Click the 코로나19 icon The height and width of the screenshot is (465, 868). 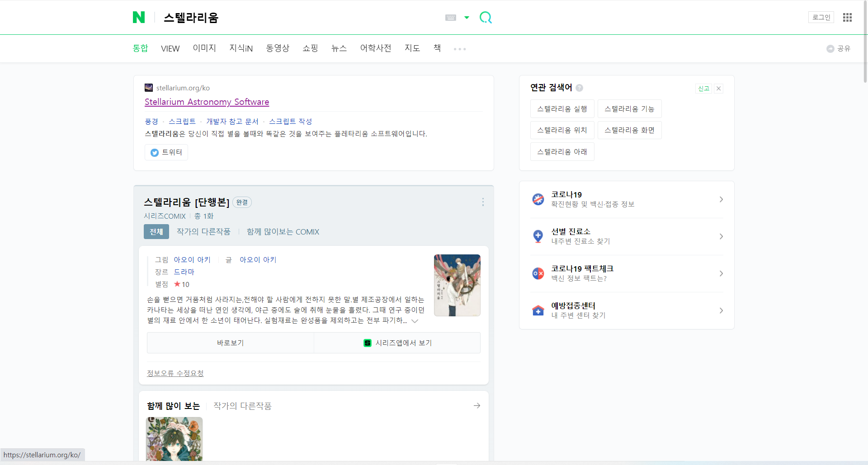coord(538,199)
